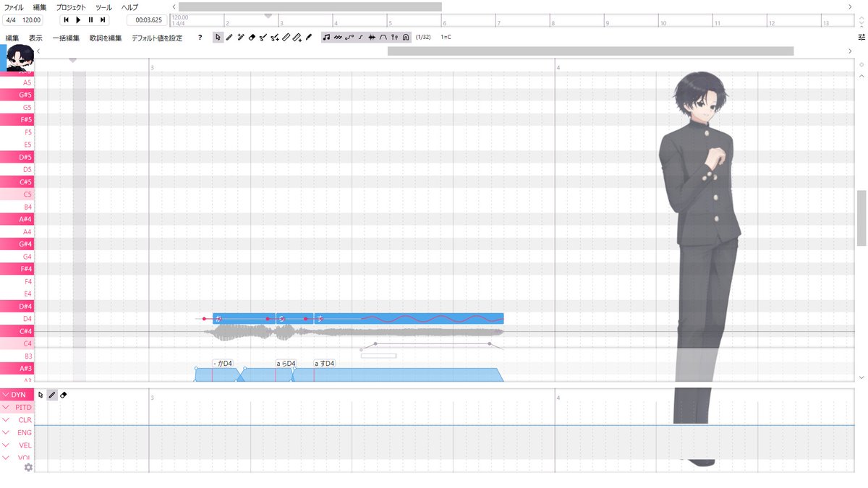The width and height of the screenshot is (868, 488).
Task: Toggle the audio waveform display icon
Action: tap(372, 37)
